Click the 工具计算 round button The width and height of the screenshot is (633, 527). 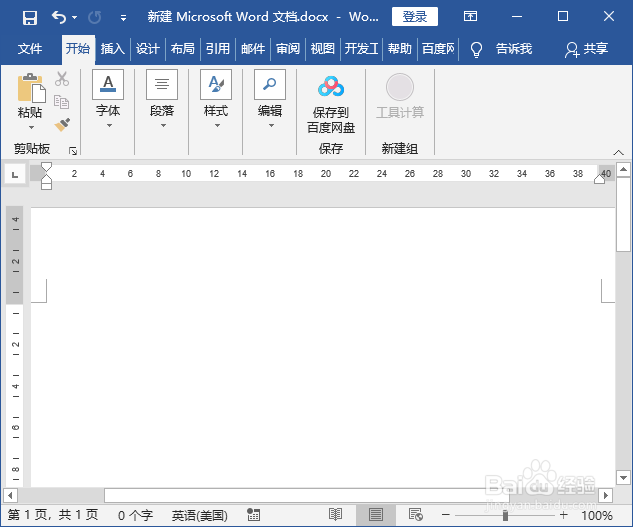(400, 87)
